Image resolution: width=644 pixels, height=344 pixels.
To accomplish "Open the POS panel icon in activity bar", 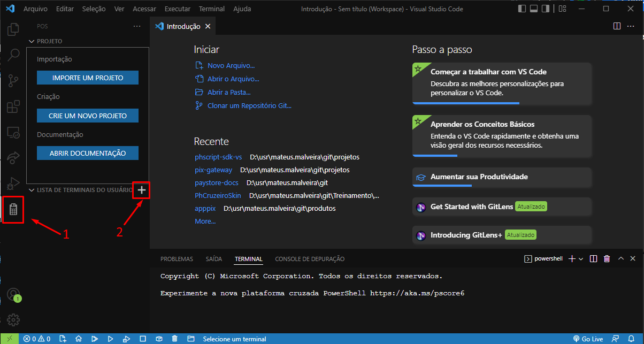I will (13, 209).
